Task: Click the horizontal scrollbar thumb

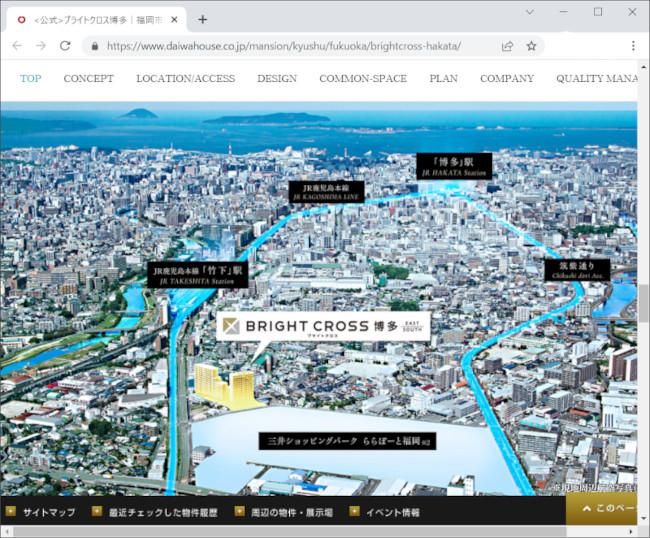Action: tap(290, 531)
